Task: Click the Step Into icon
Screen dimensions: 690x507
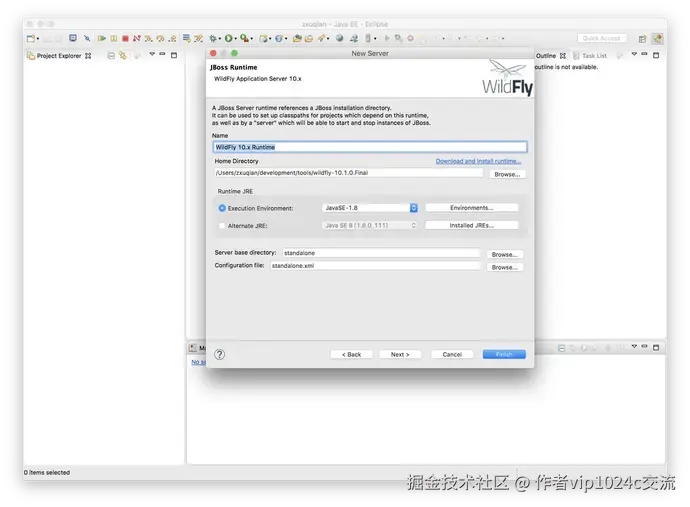Action: coord(149,39)
